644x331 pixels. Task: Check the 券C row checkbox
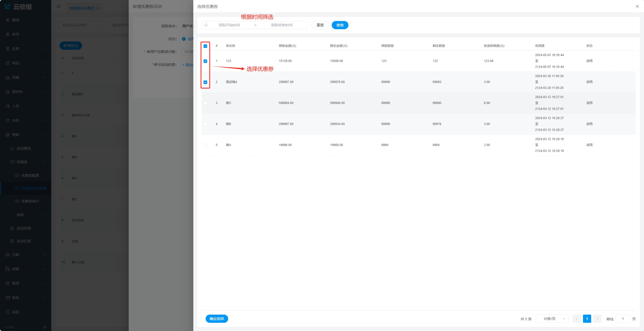coord(205,103)
